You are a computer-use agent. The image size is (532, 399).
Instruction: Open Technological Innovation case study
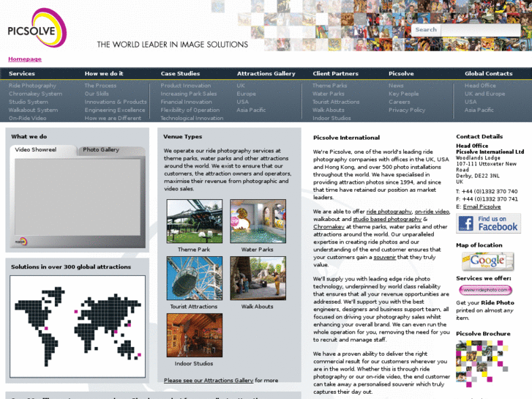tap(192, 118)
